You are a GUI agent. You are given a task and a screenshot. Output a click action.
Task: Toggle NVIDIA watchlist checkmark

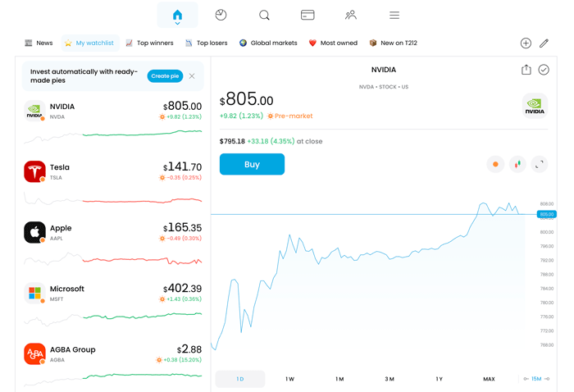point(544,70)
